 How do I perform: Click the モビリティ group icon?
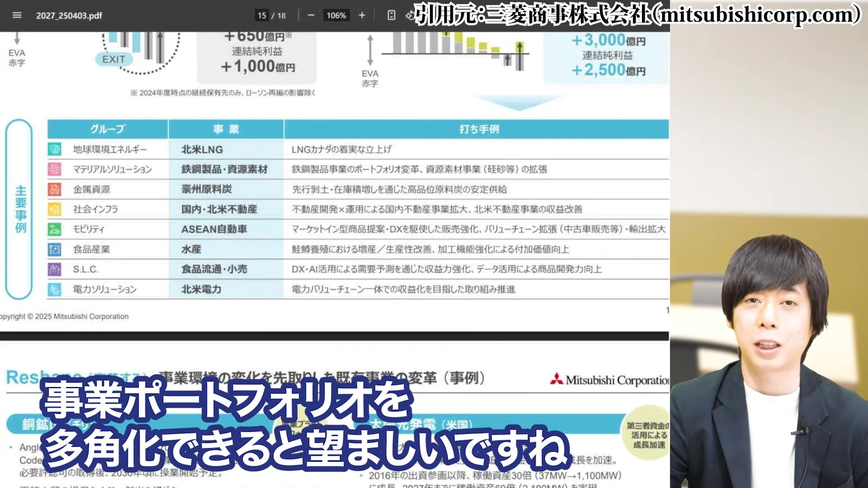[54, 229]
